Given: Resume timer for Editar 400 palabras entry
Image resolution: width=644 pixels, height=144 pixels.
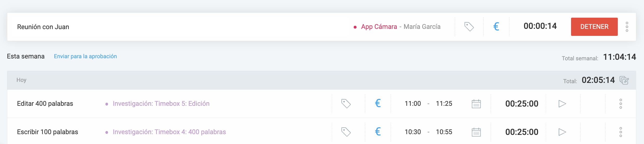Looking at the screenshot, I should (562, 104).
